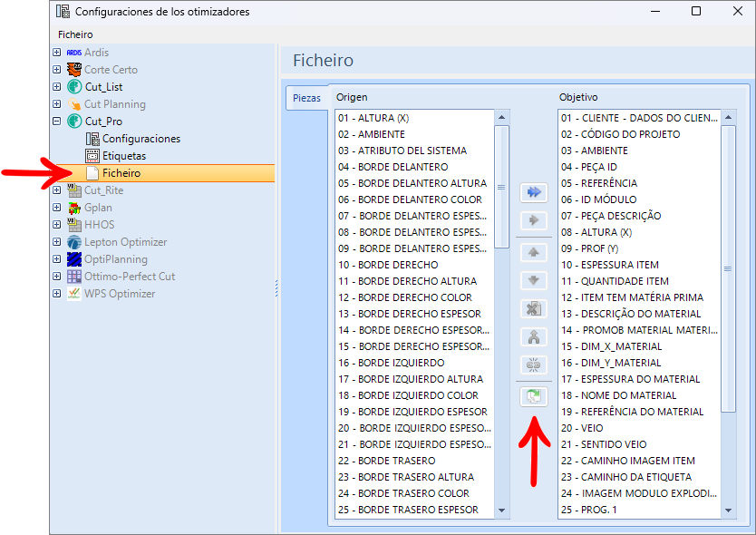
Task: Click the Etiquetas label icon
Action: [x=92, y=156]
